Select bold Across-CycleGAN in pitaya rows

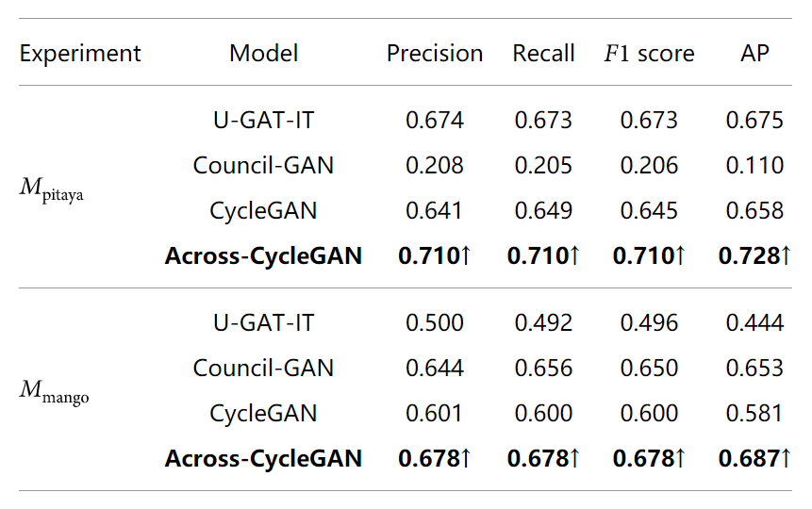(263, 255)
